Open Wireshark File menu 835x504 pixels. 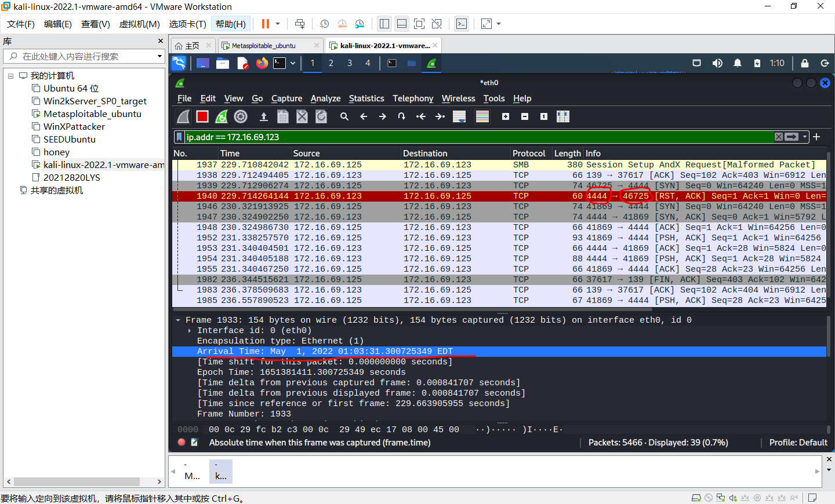(x=184, y=98)
